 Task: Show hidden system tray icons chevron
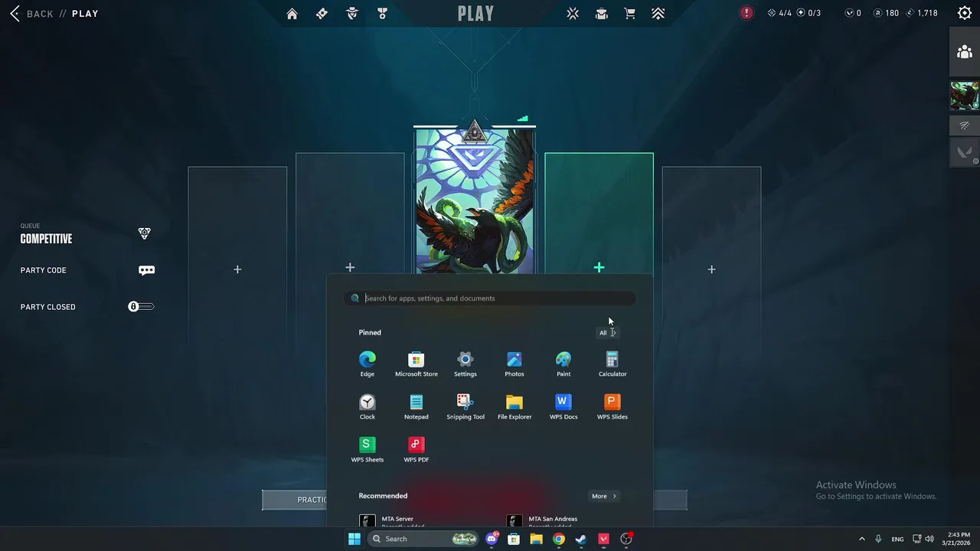861,539
